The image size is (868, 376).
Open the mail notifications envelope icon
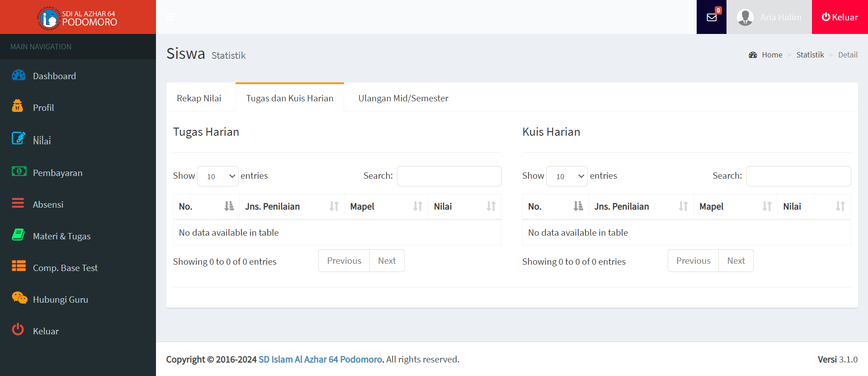point(712,17)
